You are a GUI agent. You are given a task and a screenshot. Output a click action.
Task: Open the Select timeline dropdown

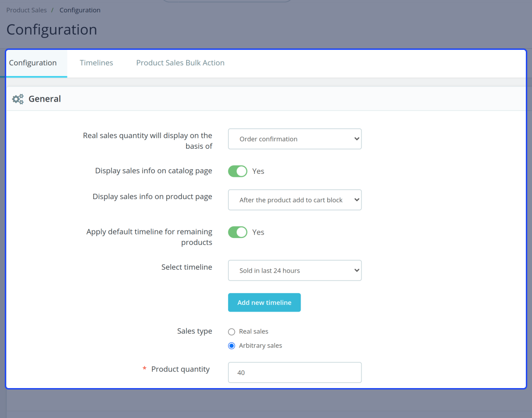point(295,270)
